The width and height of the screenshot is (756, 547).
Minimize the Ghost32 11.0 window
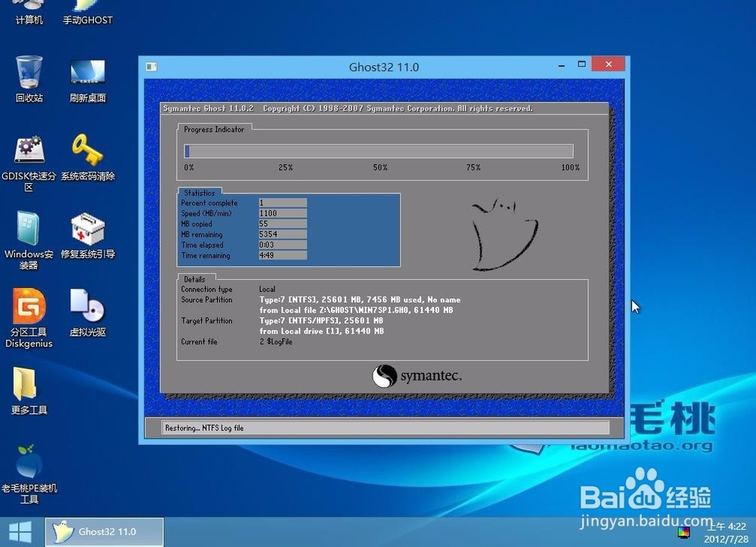coord(561,64)
